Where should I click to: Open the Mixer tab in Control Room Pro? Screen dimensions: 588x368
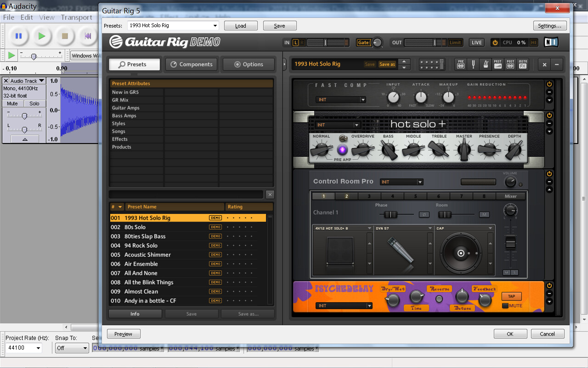tap(511, 196)
